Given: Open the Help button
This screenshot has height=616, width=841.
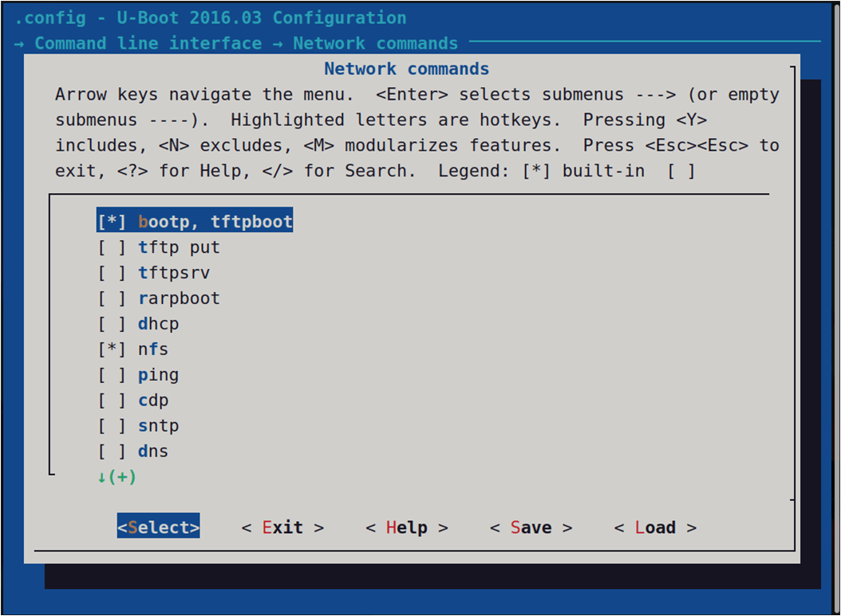Looking at the screenshot, I should pyautogui.click(x=407, y=527).
